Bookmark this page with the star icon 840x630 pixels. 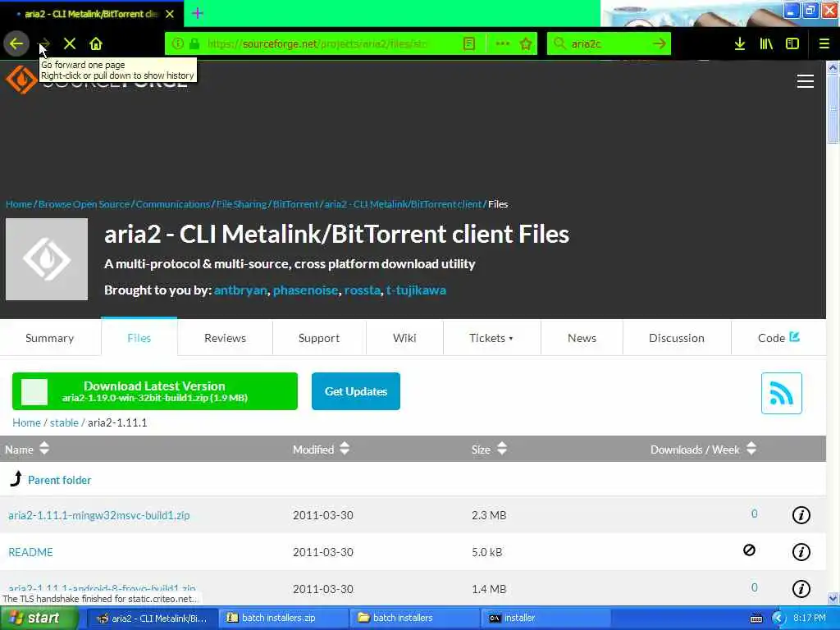526,43
